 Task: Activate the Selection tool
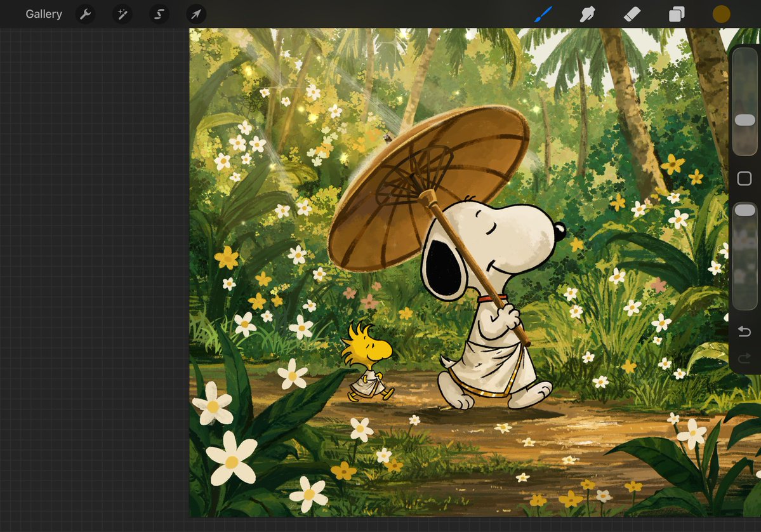point(159,14)
